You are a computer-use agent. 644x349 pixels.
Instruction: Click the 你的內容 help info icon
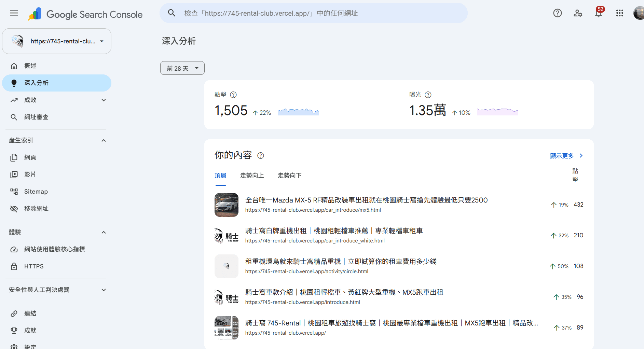click(261, 156)
